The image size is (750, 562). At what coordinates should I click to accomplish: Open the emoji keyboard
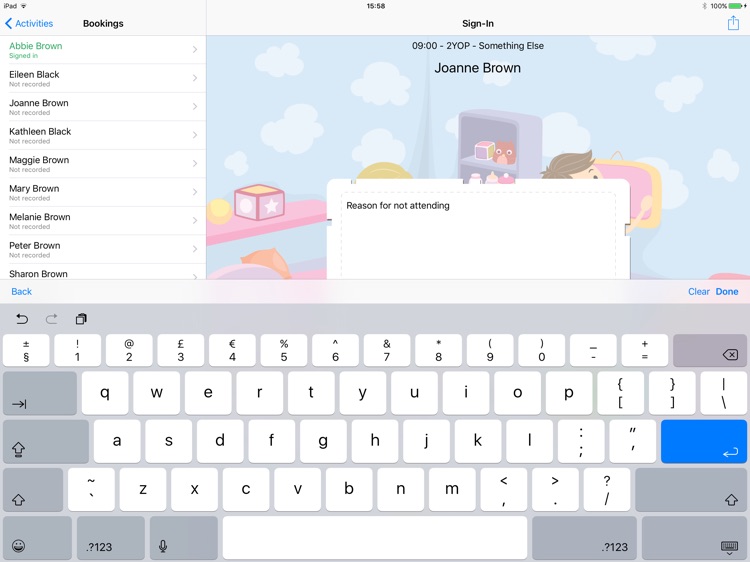(x=37, y=538)
